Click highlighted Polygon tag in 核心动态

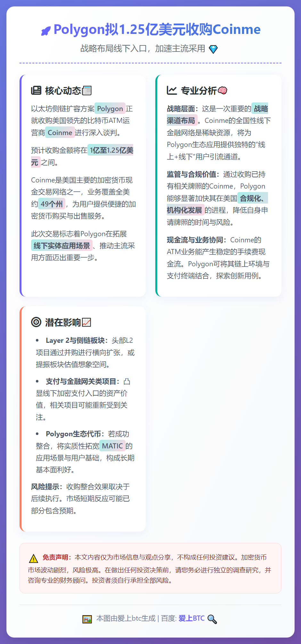tap(110, 109)
